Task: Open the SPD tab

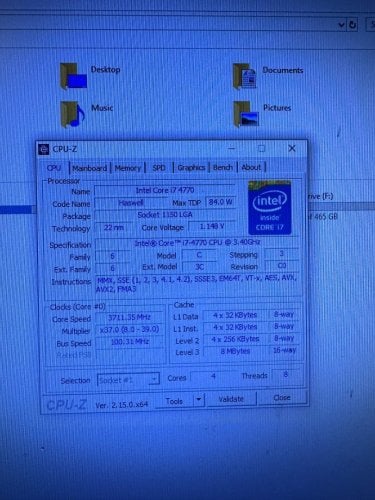Action: point(159,168)
